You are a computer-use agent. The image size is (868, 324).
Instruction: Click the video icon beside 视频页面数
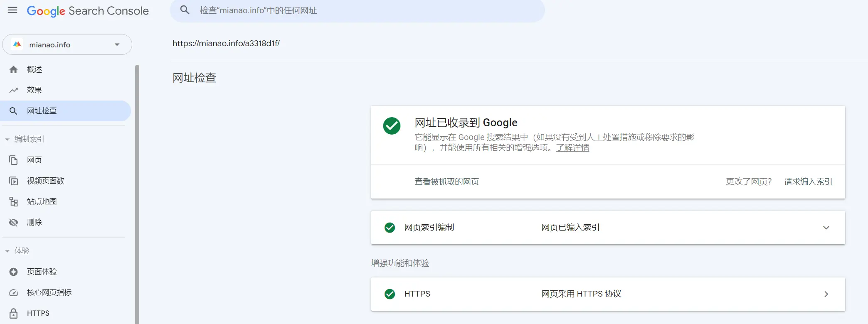tap(13, 181)
